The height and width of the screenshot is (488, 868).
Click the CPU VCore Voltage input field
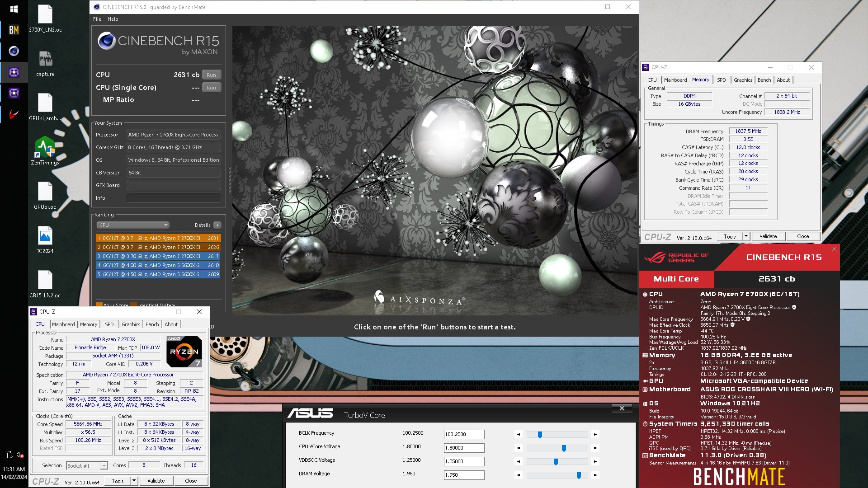(464, 448)
